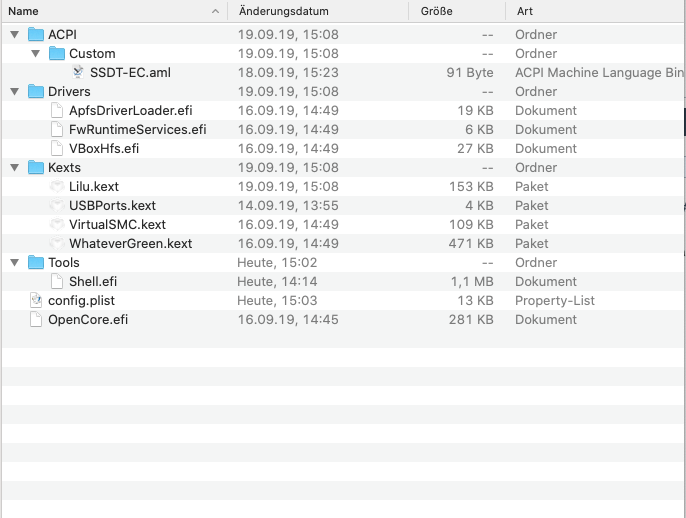Select the SSDT-EC.aml file icon
This screenshot has width=686, height=518.
pyautogui.click(x=78, y=72)
